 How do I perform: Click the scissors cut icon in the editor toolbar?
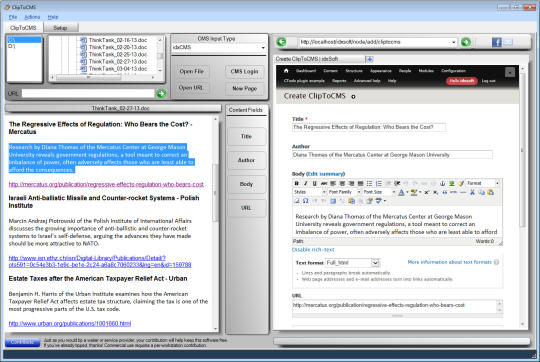472,192
